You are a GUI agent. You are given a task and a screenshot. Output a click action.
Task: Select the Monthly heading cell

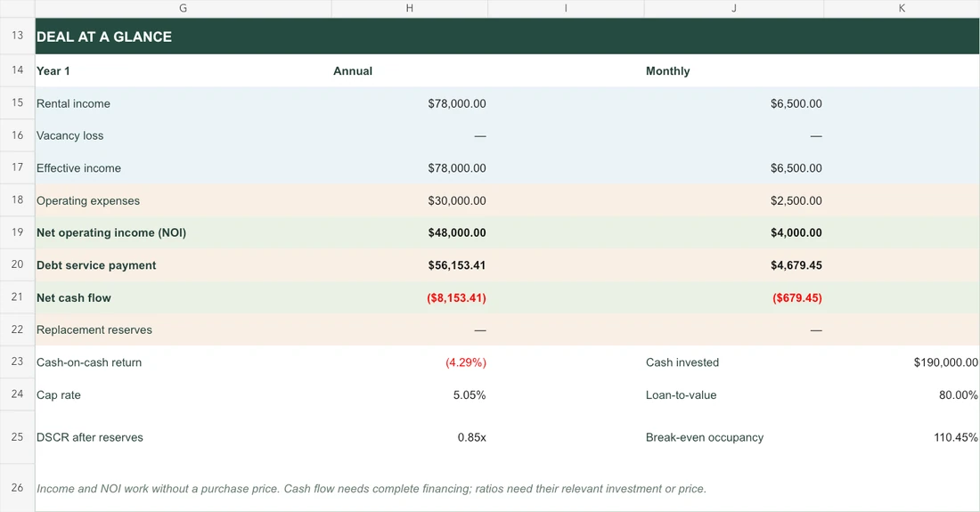click(x=734, y=70)
